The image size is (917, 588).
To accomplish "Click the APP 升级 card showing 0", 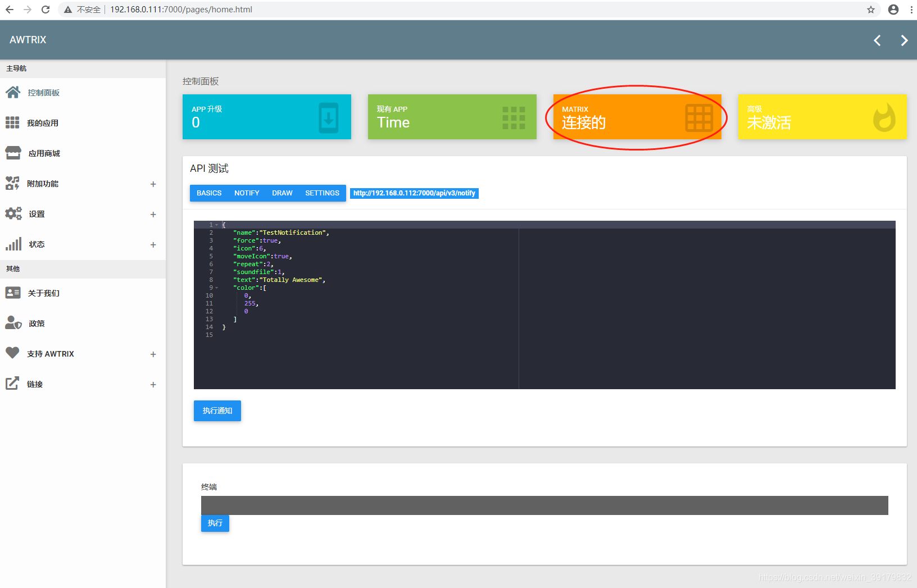I will [x=267, y=117].
